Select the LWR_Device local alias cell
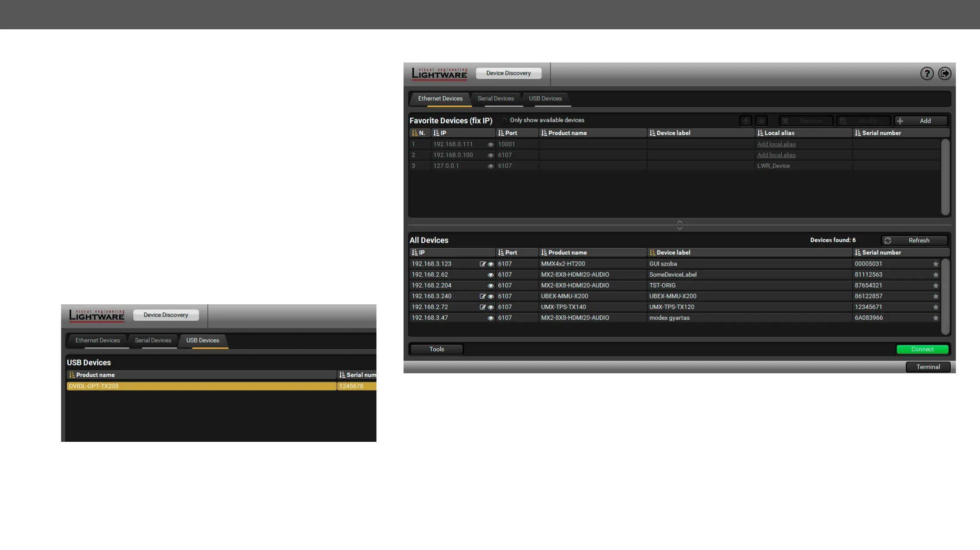The width and height of the screenshot is (980, 550). tap(804, 166)
